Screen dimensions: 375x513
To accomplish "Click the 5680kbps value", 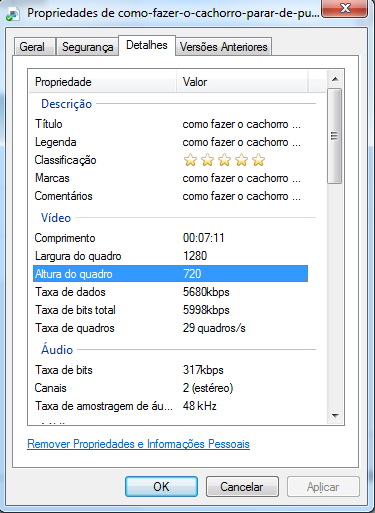I will [x=206, y=292].
